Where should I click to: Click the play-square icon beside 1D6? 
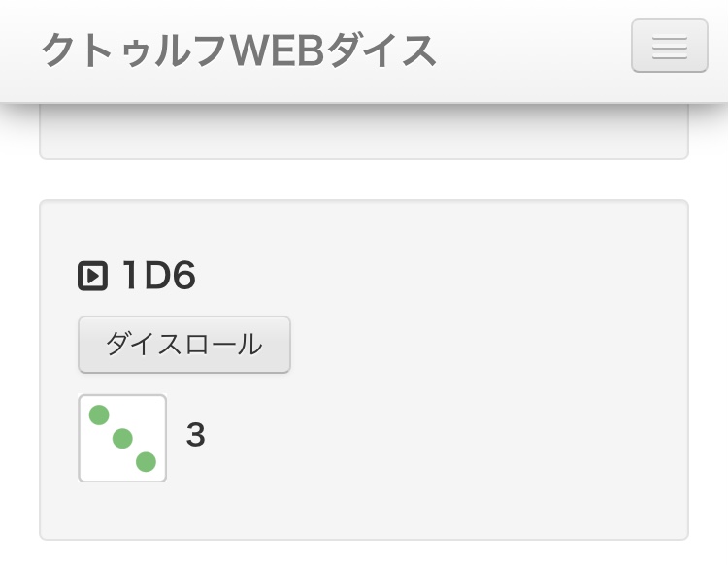tap(92, 277)
